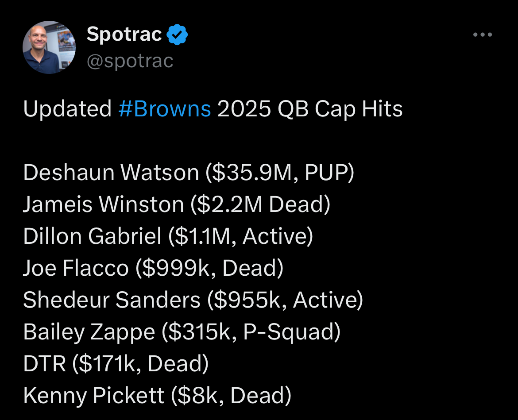Click the Joe Flacco $999k line
Viewport: 518px width, 420px height.
pos(153,268)
